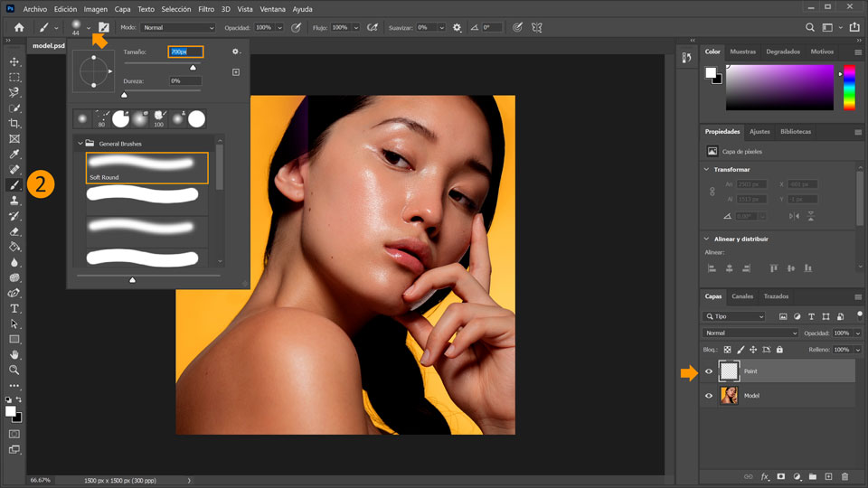The image size is (868, 488).
Task: Switch to the Canales tab
Action: 742,296
